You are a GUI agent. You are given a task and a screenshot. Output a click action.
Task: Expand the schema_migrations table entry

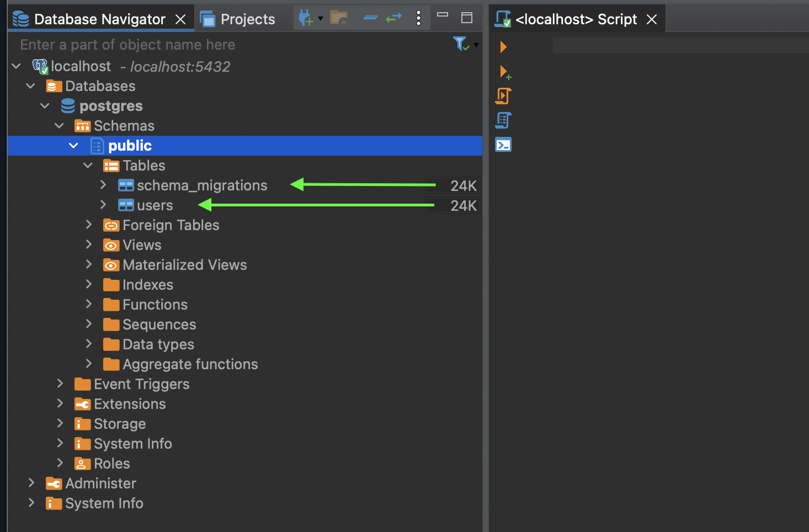(103, 185)
